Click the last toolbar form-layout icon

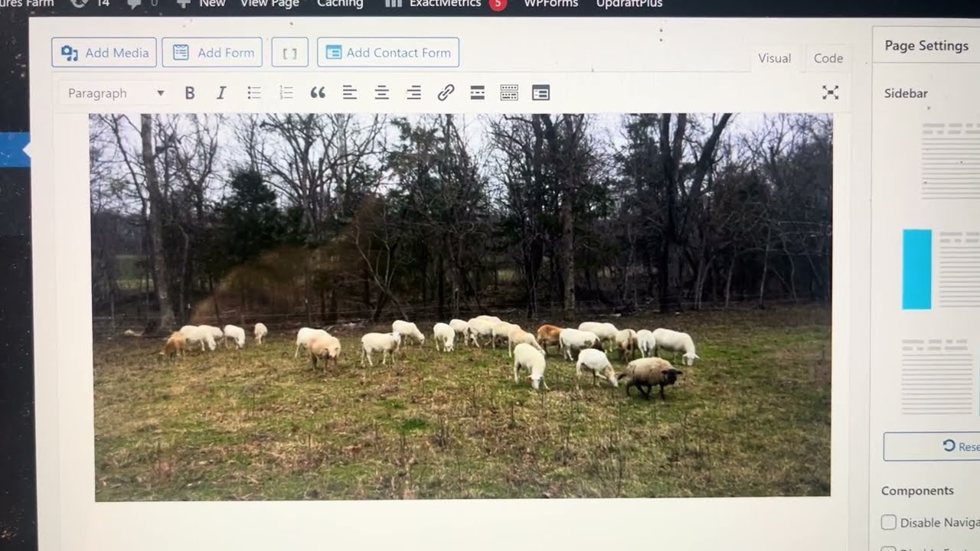coord(541,93)
